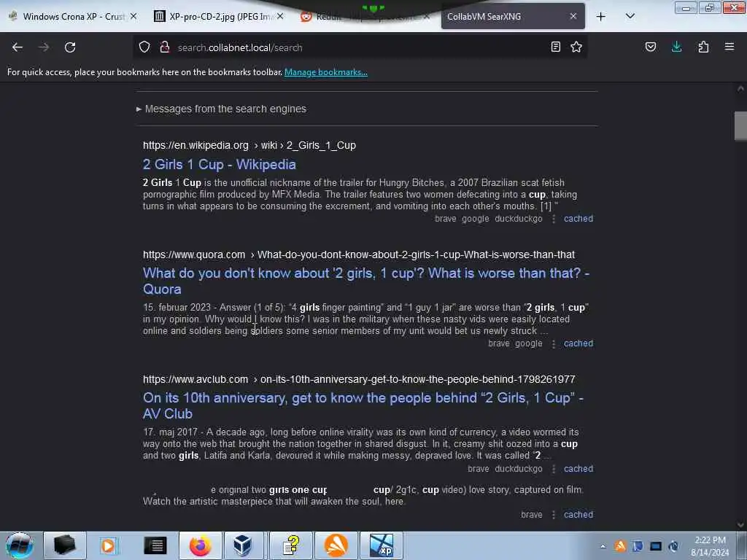Click duckduckgo engine label on Wikipedia result

point(519,219)
